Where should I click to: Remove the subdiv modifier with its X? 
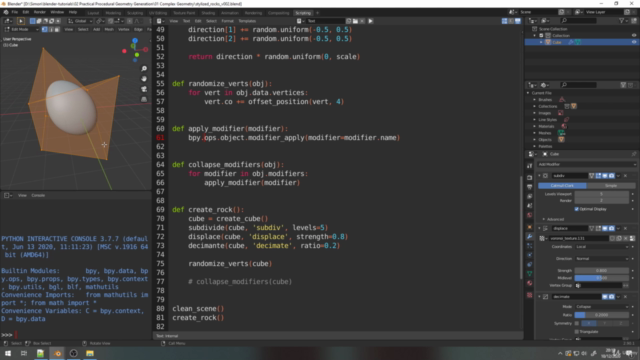click(x=625, y=176)
